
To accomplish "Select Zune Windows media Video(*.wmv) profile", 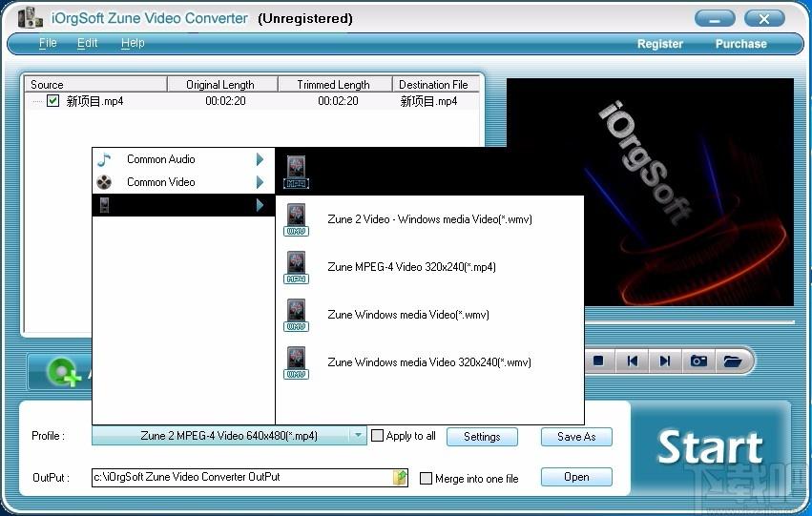I will pos(429,315).
